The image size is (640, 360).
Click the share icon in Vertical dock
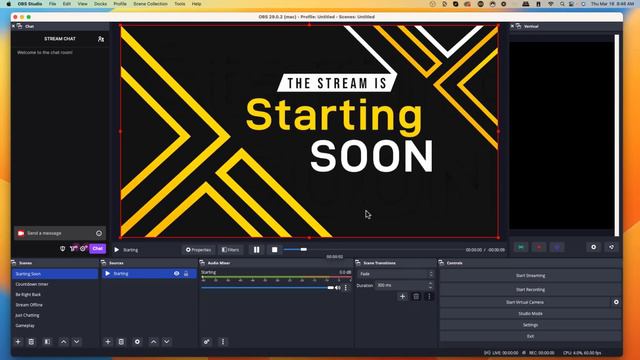click(611, 247)
